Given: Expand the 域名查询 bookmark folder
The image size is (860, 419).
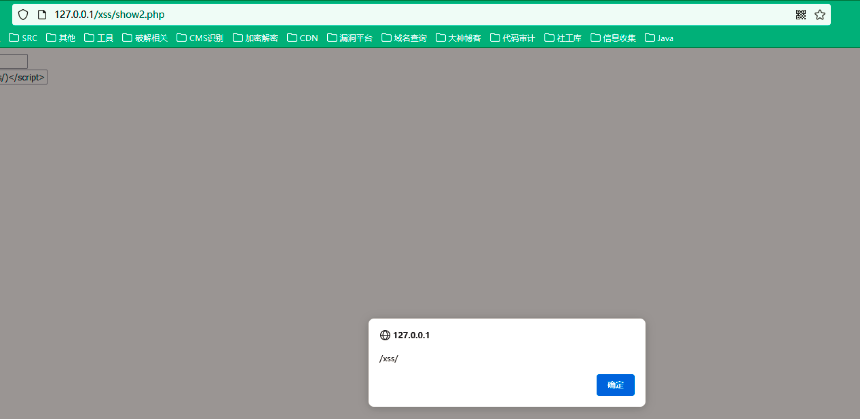Looking at the screenshot, I should (x=404, y=38).
